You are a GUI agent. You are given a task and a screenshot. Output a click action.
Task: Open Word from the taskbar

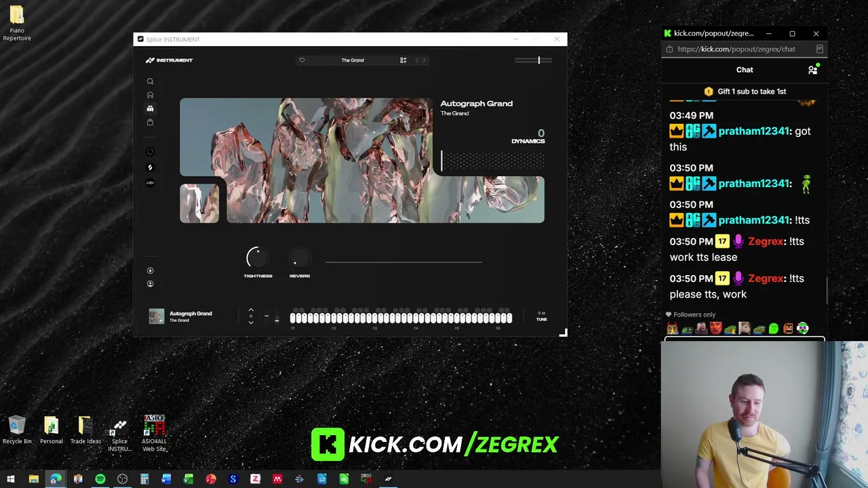(x=166, y=479)
